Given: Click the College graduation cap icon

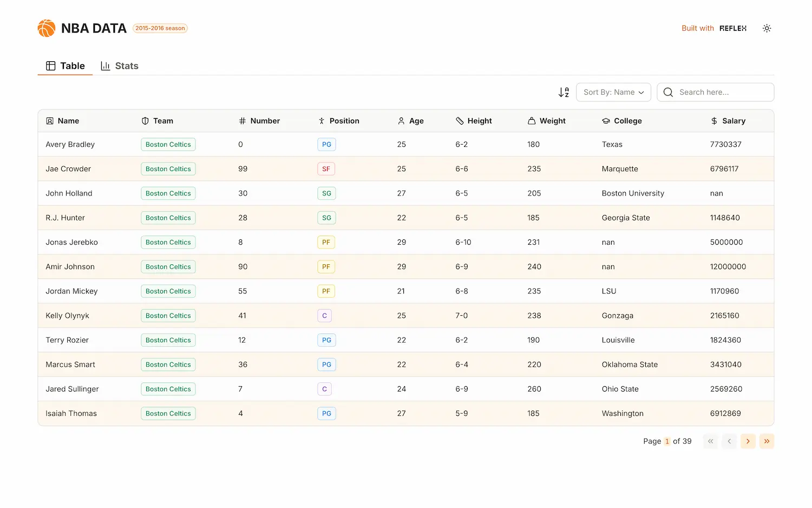Looking at the screenshot, I should 606,121.
